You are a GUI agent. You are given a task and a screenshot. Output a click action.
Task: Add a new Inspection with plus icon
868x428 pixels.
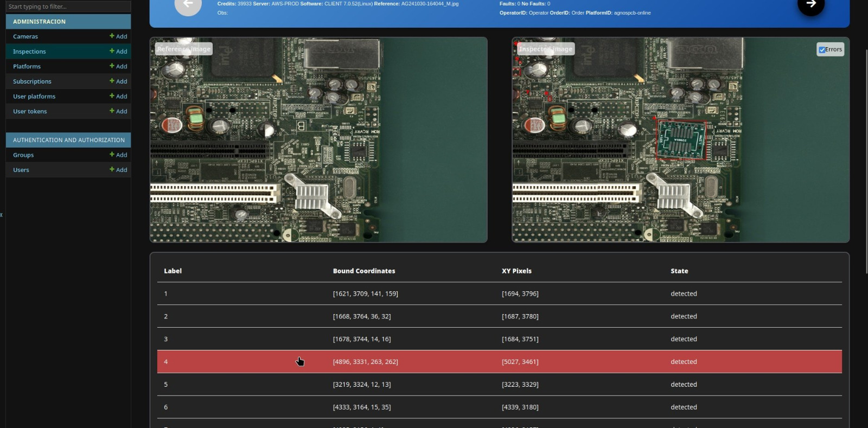(118, 52)
